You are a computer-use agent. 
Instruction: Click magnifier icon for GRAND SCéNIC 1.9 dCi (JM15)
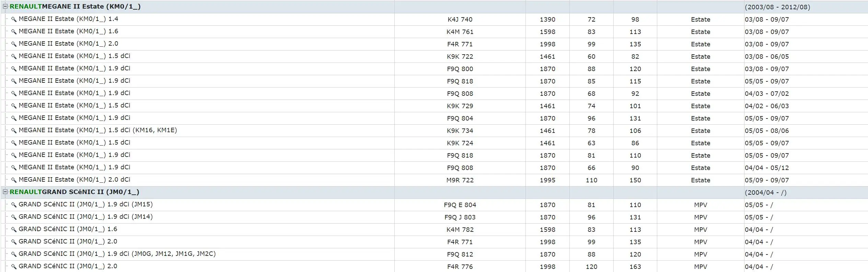(14, 205)
